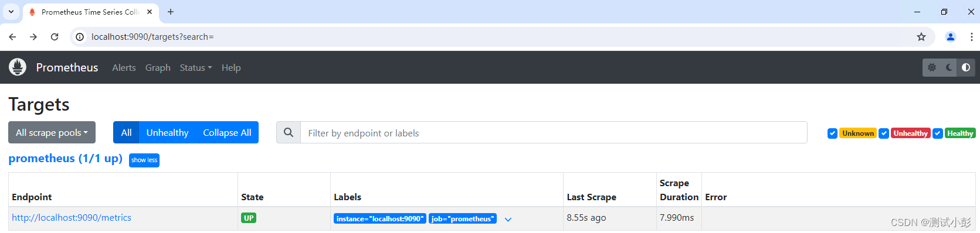The height and width of the screenshot is (233, 980).
Task: Click the browser address bar URL
Action: [x=152, y=37]
